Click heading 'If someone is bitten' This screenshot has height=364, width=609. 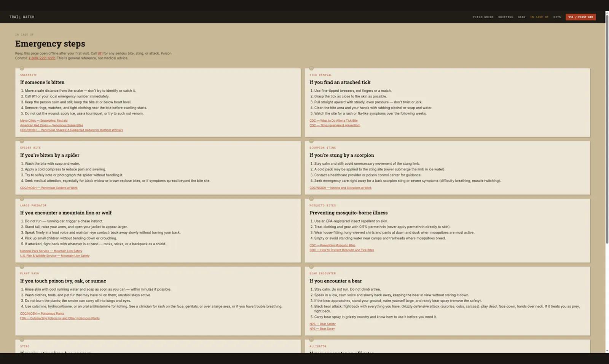pyautogui.click(x=42, y=83)
